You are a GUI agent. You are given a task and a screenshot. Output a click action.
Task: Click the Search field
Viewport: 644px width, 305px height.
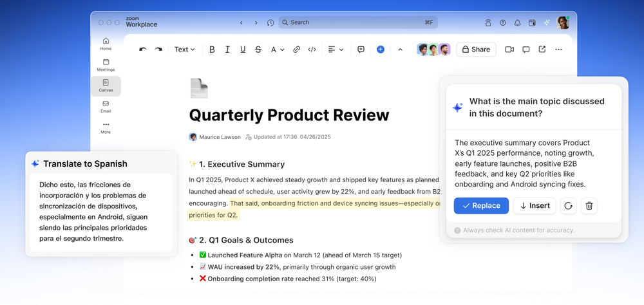(x=357, y=22)
